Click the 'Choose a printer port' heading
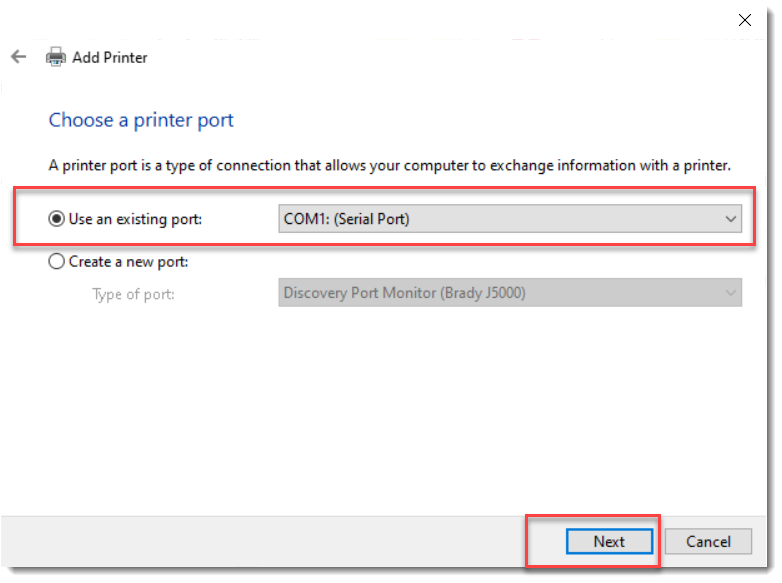 tap(141, 120)
